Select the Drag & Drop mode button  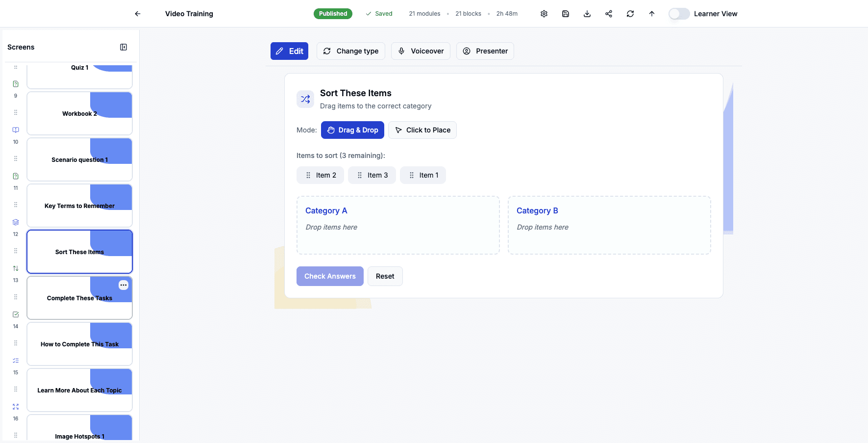(352, 130)
